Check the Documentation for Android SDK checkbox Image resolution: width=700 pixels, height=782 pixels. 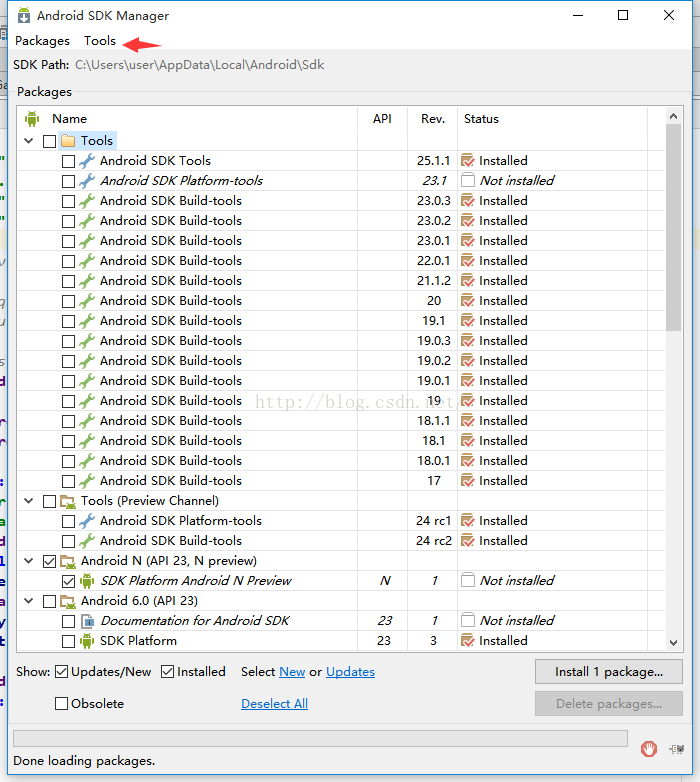[x=68, y=621]
